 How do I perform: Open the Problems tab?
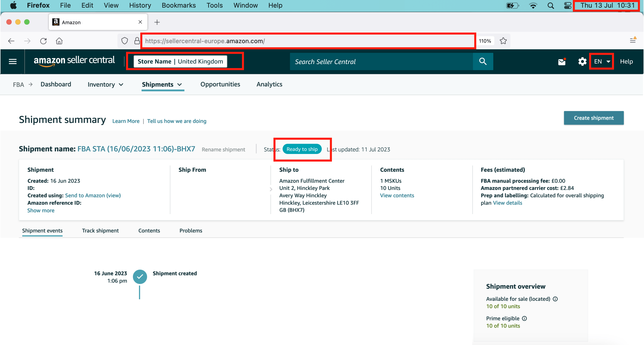pos(191,231)
